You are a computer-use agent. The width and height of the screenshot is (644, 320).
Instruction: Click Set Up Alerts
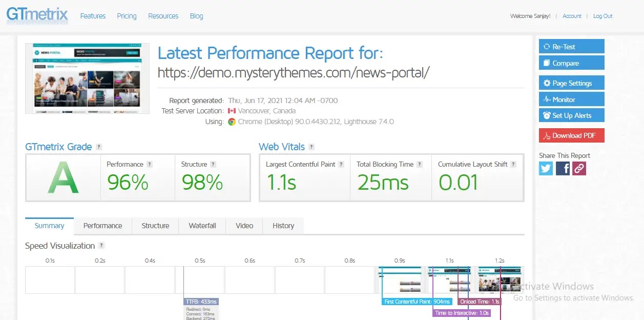click(572, 115)
